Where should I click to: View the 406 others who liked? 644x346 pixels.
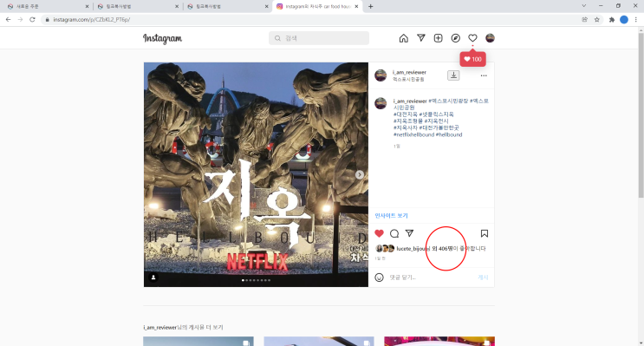(x=445, y=249)
